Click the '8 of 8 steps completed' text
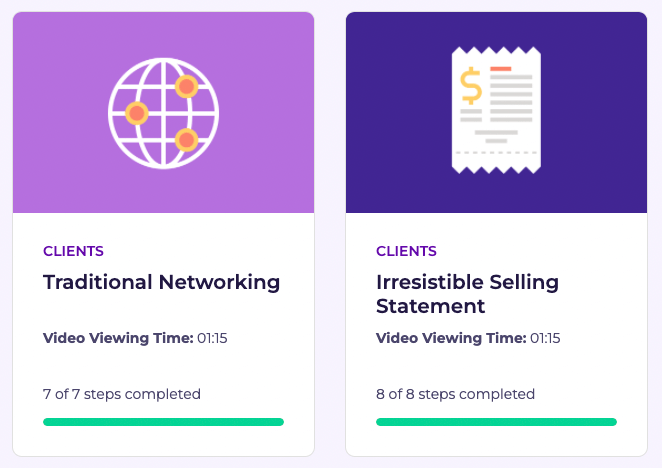Viewport: 662px width, 468px height. point(455,394)
